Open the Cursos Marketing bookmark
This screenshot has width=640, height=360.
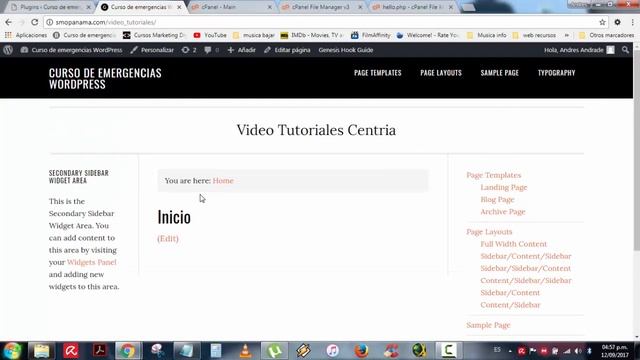(x=154, y=36)
